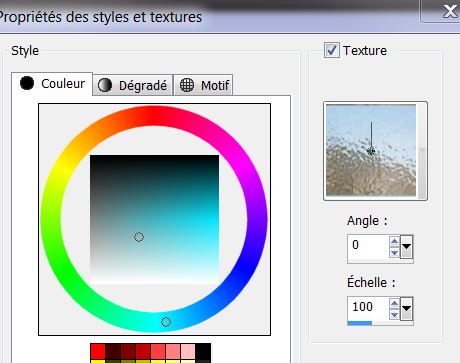Click the grid globe Motif icon
This screenshot has height=363, width=460.
[187, 85]
